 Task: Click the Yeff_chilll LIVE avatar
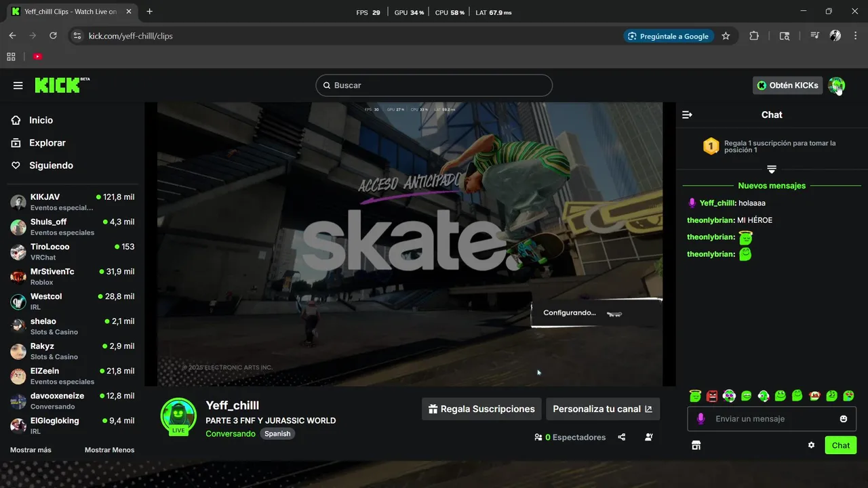pyautogui.click(x=178, y=416)
